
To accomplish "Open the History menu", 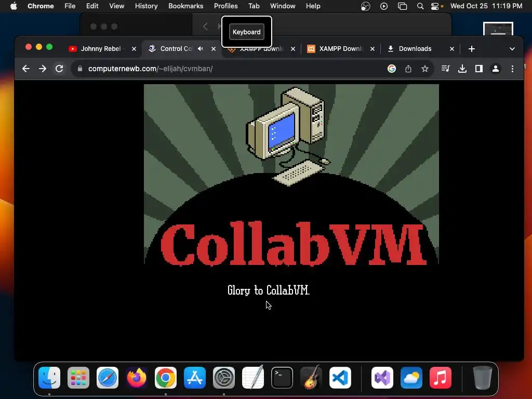I will (146, 6).
